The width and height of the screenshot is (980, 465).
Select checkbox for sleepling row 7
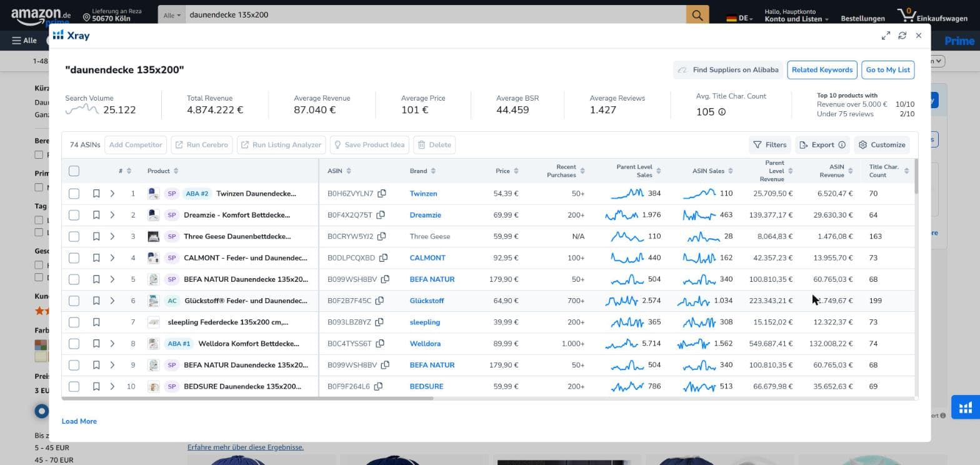[x=74, y=322]
